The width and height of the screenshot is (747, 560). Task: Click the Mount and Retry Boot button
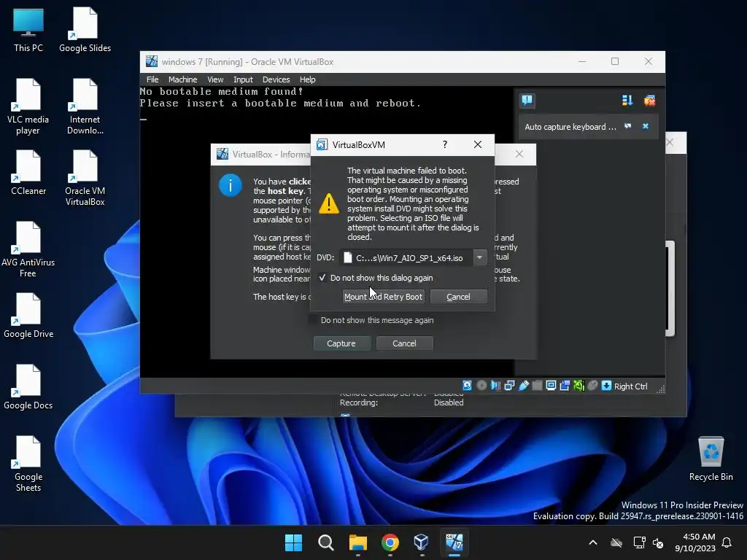(x=383, y=297)
